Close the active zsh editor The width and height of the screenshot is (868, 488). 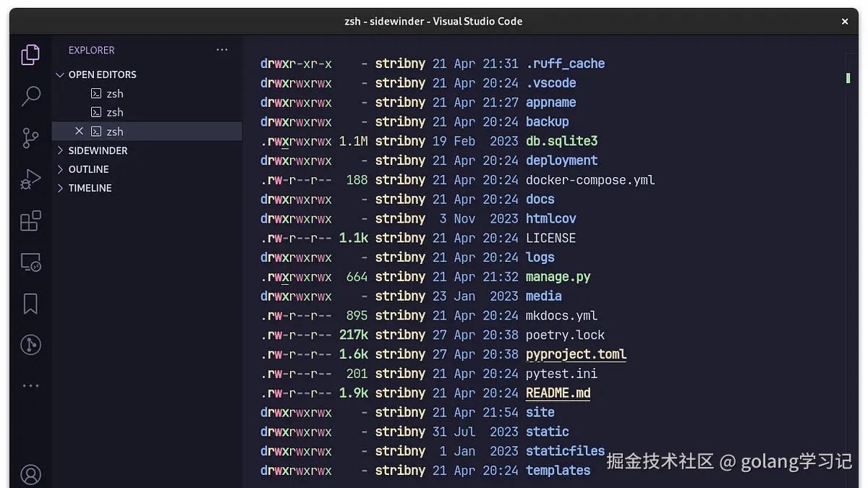(x=79, y=131)
